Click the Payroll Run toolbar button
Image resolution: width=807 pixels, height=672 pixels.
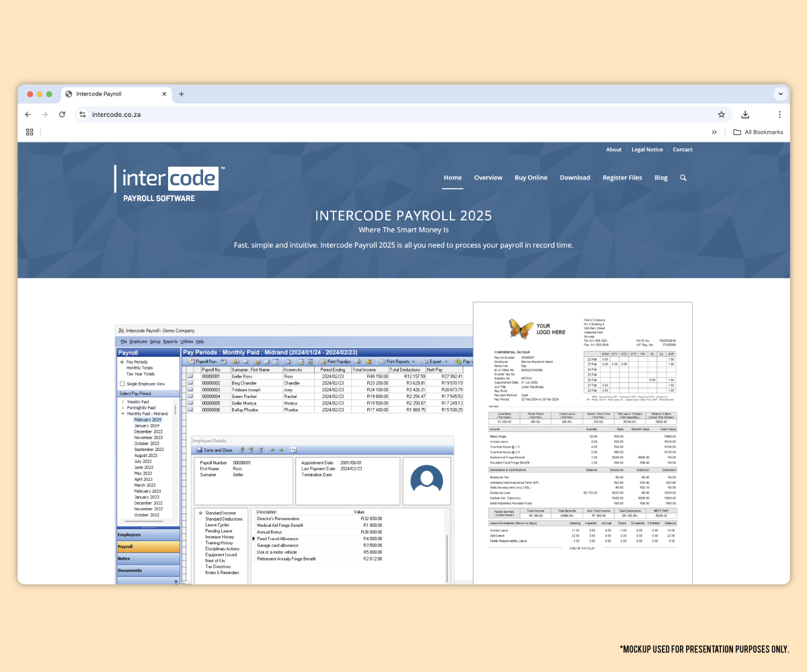(202, 362)
